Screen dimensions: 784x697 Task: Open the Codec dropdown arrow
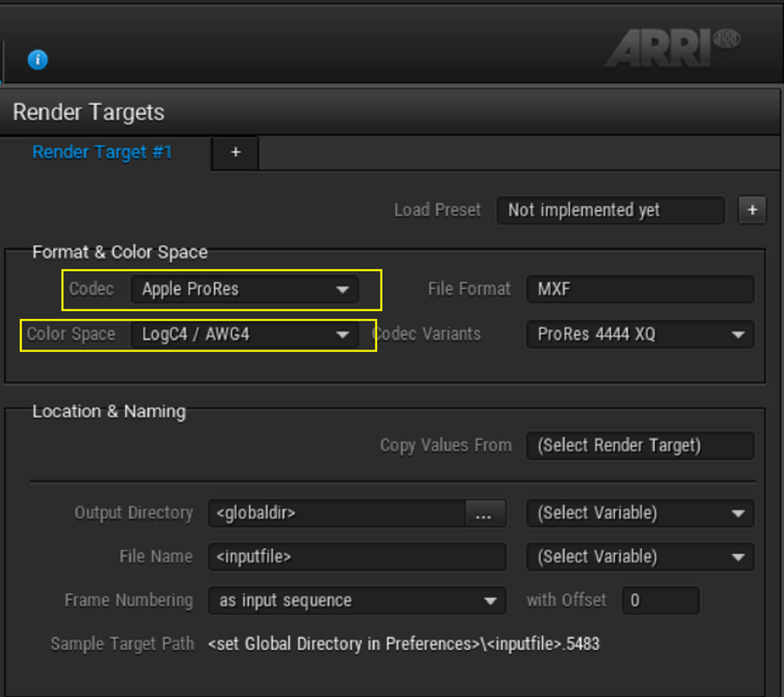tap(342, 289)
